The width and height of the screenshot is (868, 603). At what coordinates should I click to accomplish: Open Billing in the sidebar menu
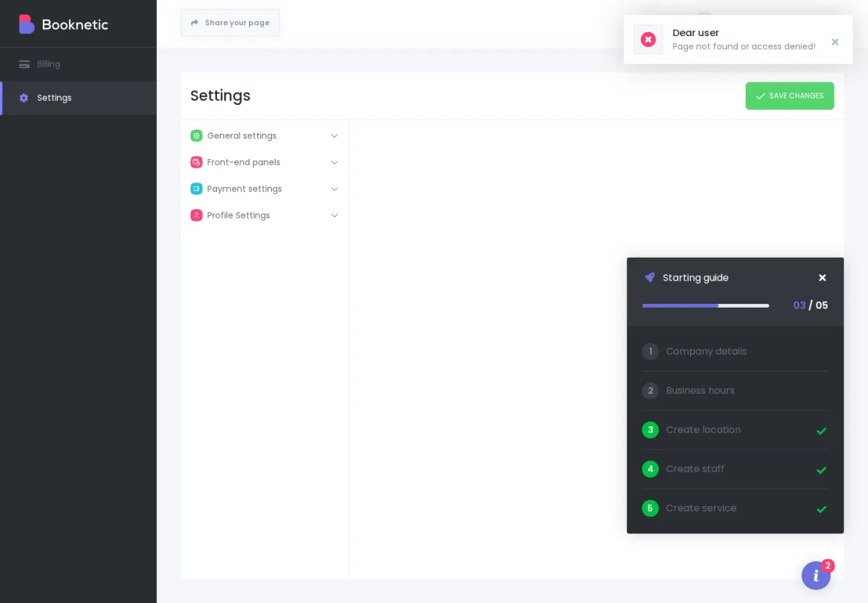click(x=78, y=64)
